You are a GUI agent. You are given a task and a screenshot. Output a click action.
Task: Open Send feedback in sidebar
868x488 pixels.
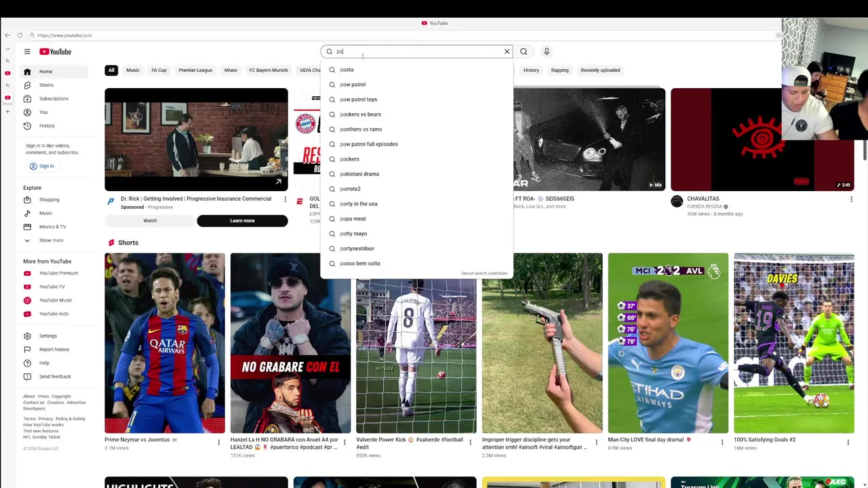[x=54, y=376]
